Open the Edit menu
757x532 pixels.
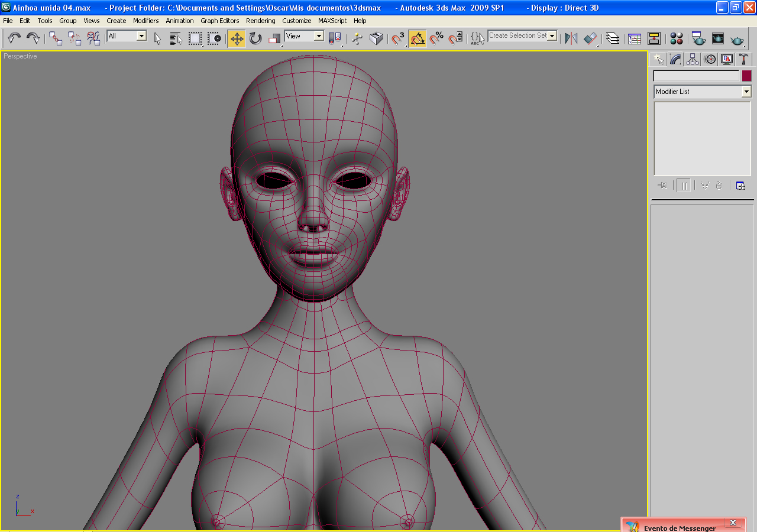click(x=25, y=21)
